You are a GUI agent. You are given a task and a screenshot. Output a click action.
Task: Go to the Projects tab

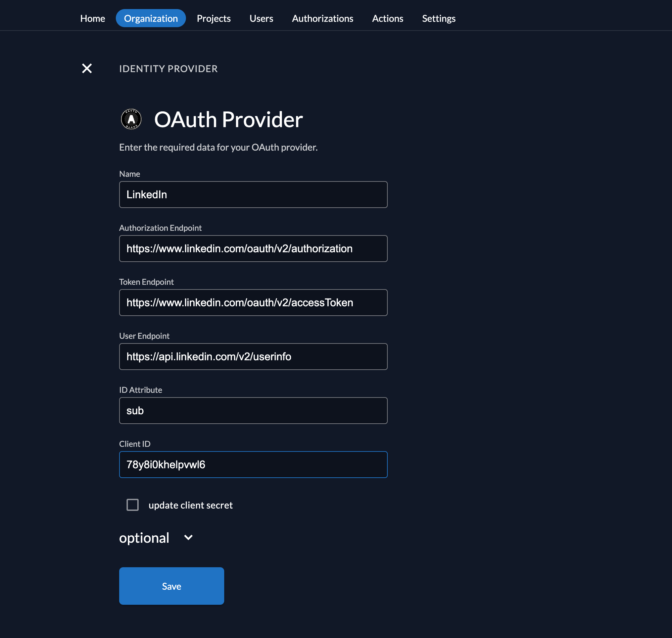tap(214, 18)
